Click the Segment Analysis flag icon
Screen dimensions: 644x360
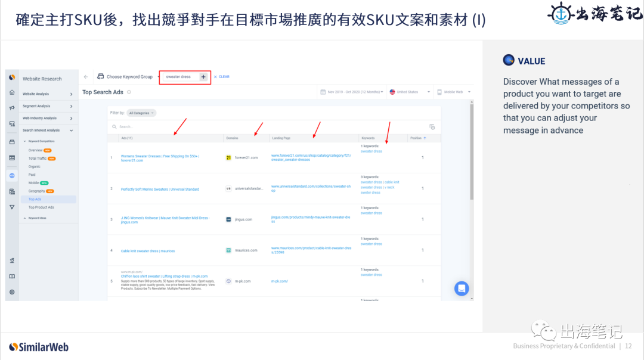point(11,108)
